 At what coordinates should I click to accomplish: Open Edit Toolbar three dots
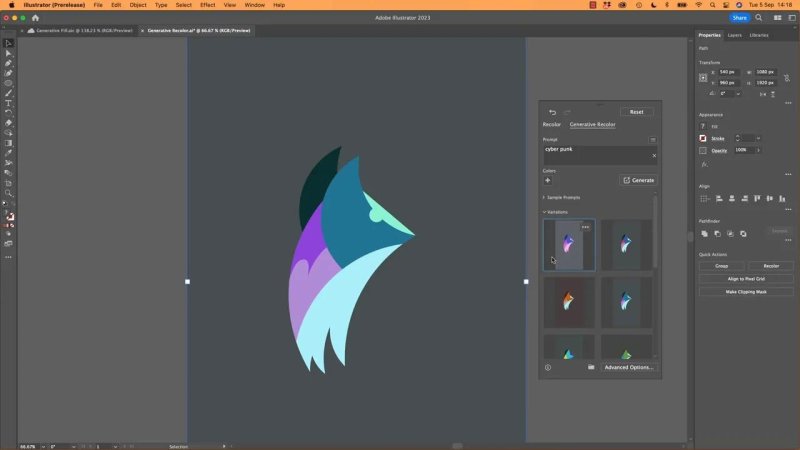[8, 257]
